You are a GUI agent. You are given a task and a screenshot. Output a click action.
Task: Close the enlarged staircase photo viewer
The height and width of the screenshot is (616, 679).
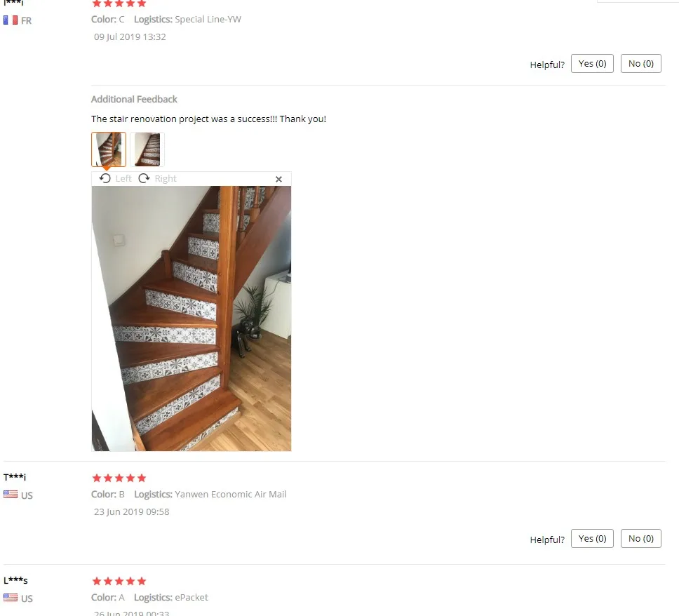pos(279,179)
